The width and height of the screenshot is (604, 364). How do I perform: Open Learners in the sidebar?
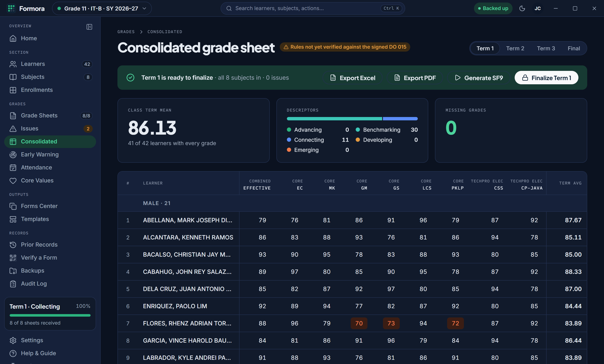(x=50, y=64)
